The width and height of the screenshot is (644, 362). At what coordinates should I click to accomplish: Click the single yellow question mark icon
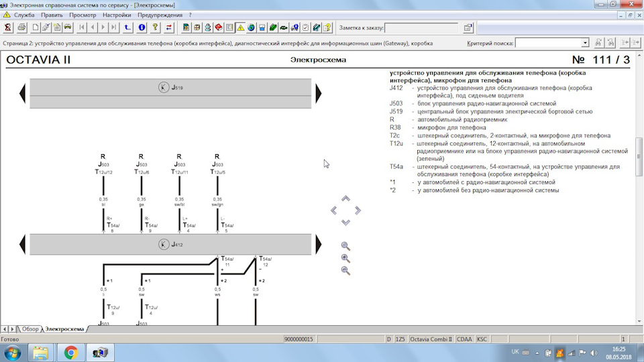coord(155,28)
